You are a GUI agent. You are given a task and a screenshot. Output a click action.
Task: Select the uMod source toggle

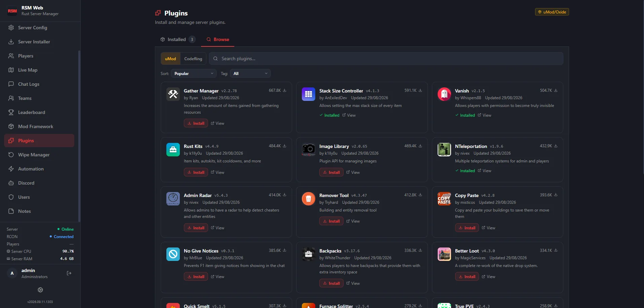tap(170, 59)
